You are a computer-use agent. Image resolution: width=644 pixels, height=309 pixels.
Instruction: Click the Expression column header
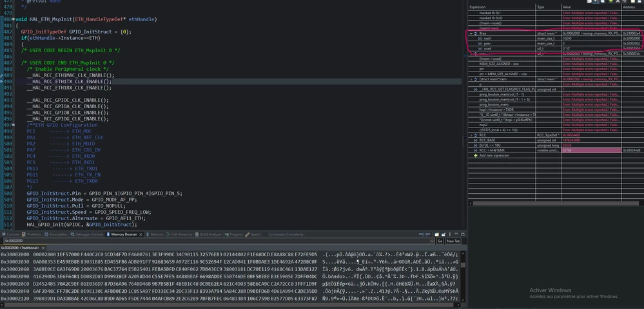pyautogui.click(x=502, y=7)
